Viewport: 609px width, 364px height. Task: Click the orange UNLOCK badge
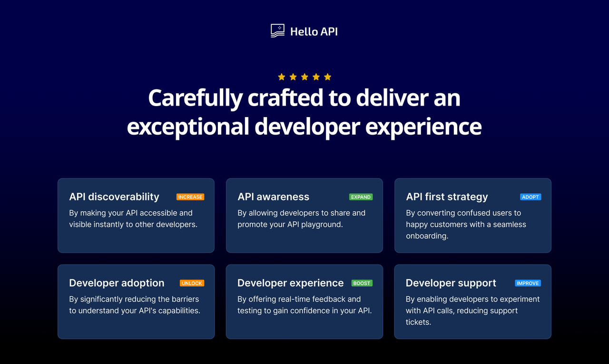(192, 283)
